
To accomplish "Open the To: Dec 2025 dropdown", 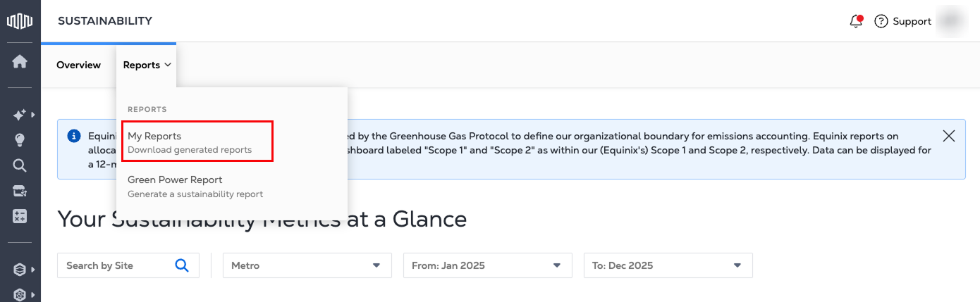I will 668,265.
